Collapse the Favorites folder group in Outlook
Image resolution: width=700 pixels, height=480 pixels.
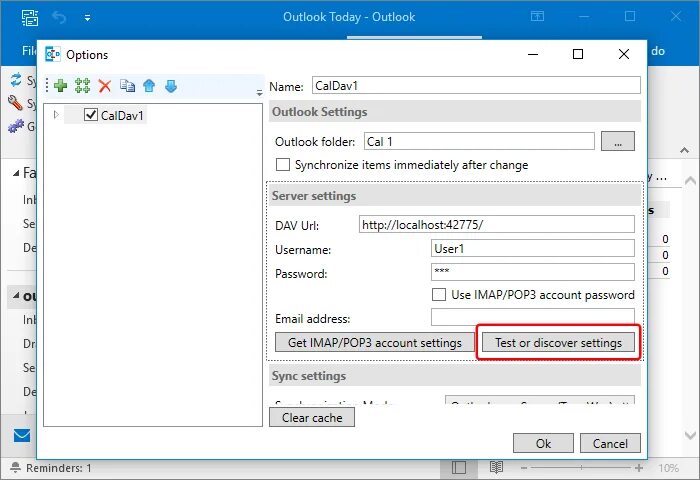[17, 173]
